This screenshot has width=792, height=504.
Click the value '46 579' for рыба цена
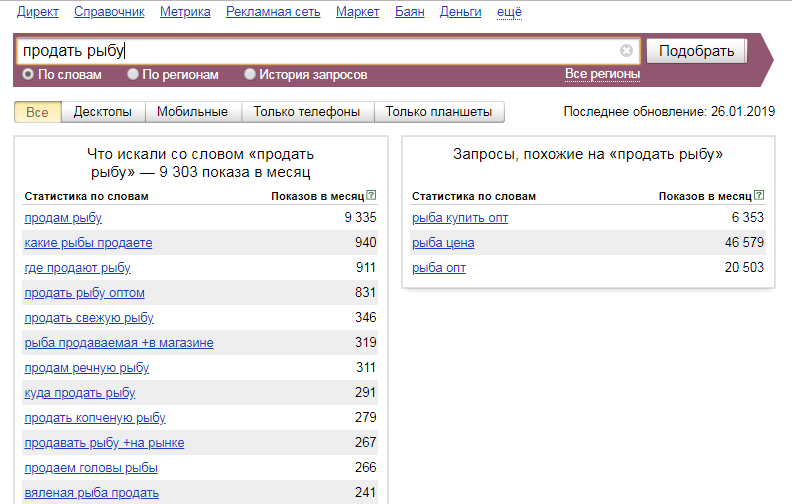click(x=744, y=242)
